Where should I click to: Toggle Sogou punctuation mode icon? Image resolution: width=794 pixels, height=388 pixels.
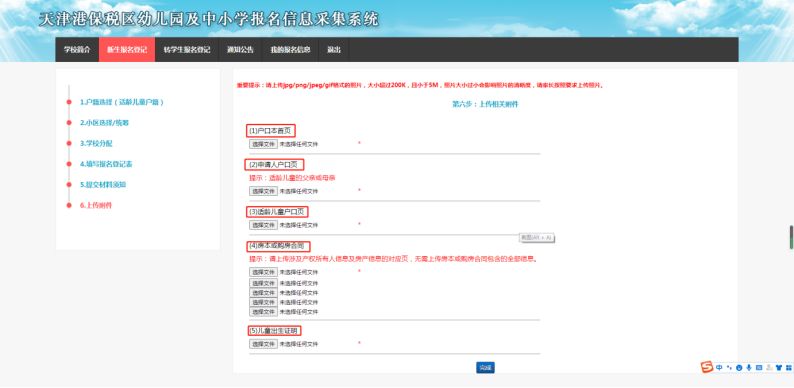pyautogui.click(x=729, y=368)
